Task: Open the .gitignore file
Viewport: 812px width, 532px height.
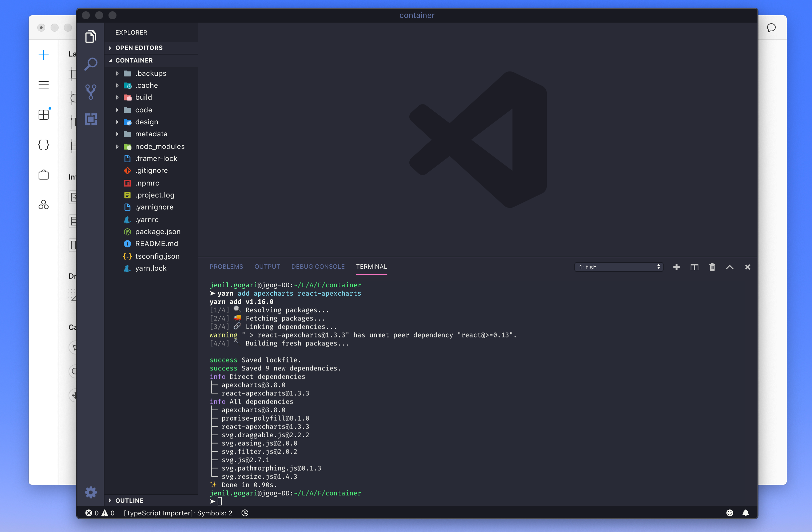Action: (x=151, y=170)
